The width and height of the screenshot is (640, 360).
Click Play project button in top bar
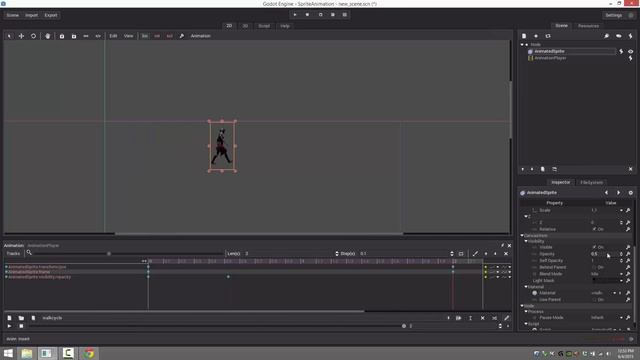click(x=295, y=15)
